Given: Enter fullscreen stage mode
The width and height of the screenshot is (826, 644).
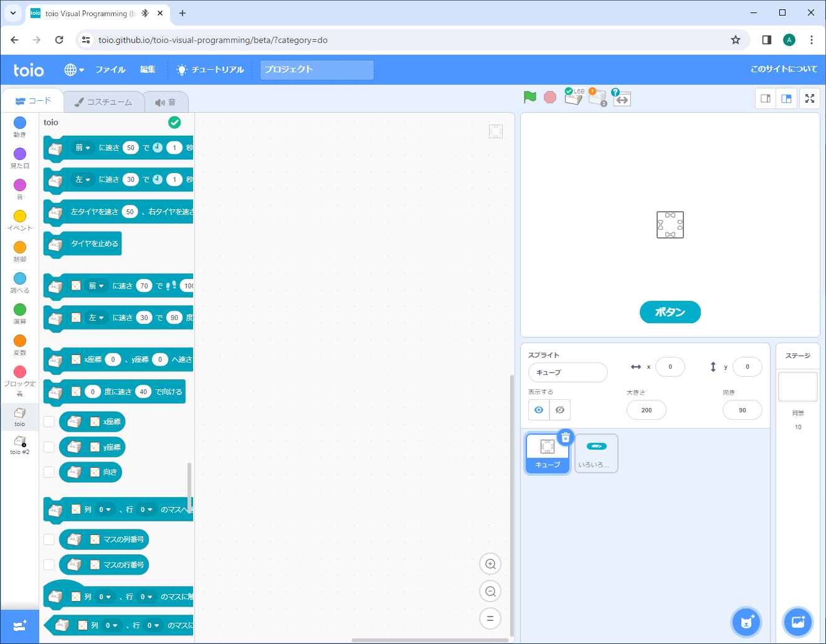Looking at the screenshot, I should (x=809, y=98).
